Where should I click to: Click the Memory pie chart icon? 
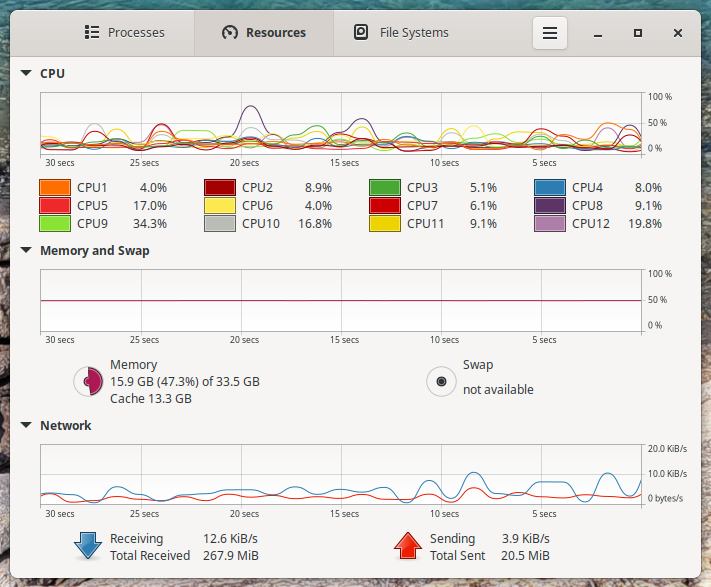[x=89, y=381]
